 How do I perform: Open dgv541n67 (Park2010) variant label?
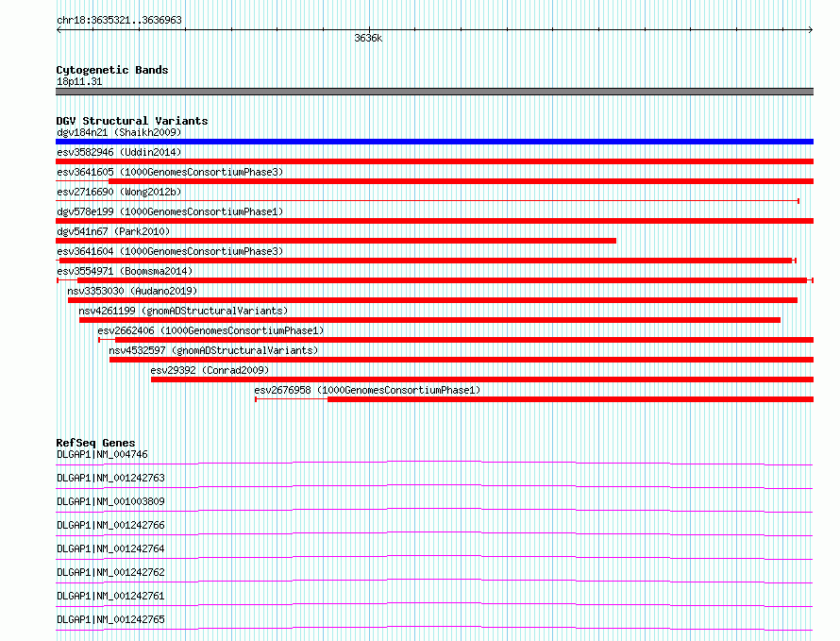113,231
